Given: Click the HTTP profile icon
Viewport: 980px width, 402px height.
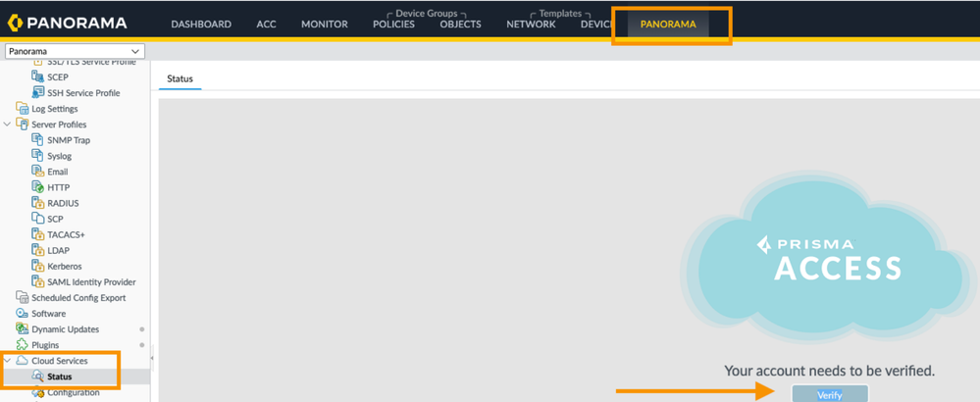Looking at the screenshot, I should (37, 186).
